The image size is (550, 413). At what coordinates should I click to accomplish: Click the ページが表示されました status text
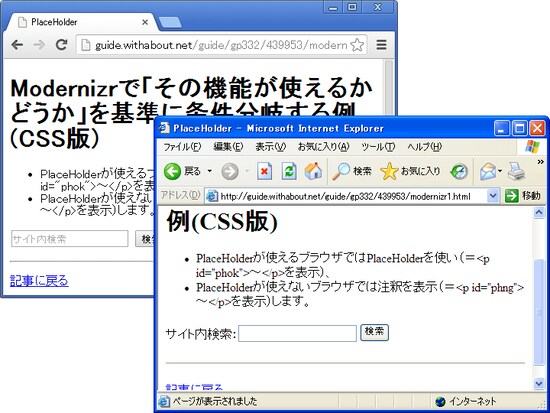215,401
